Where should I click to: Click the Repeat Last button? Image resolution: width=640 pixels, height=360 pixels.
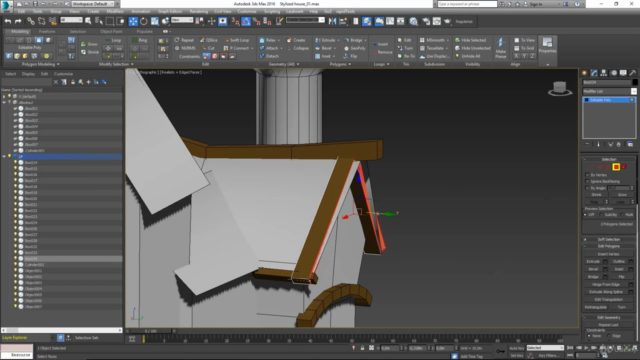point(608,325)
